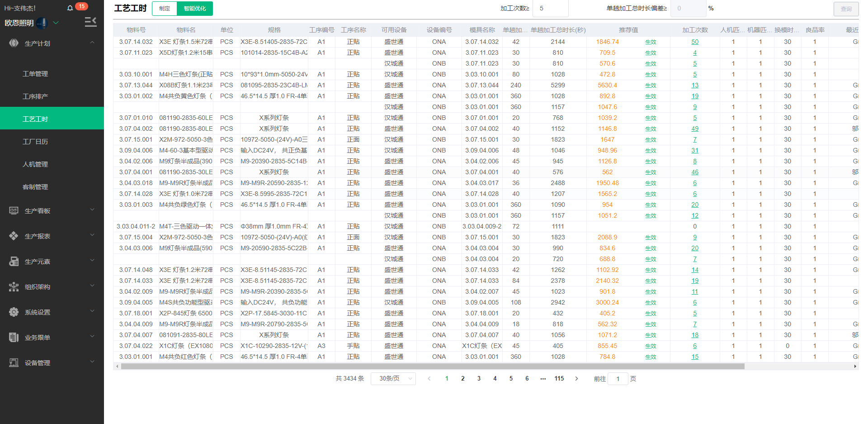Image resolution: width=868 pixels, height=424 pixels.
Task: Click material number 3.07.18.001
Action: [x=136, y=314]
